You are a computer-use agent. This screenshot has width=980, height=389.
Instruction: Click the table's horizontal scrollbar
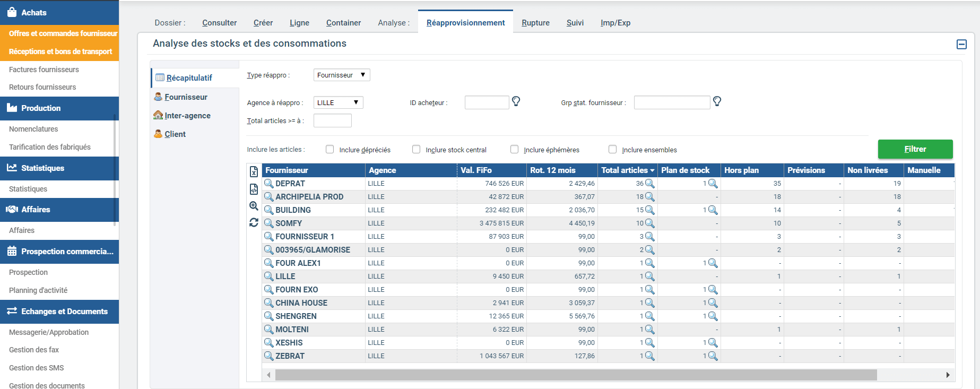pos(576,375)
